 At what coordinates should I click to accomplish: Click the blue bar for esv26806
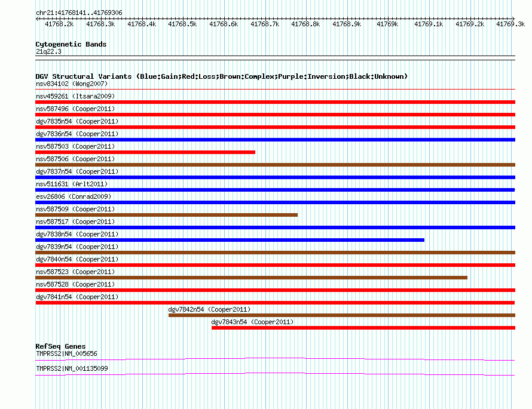pyautogui.click(x=275, y=202)
